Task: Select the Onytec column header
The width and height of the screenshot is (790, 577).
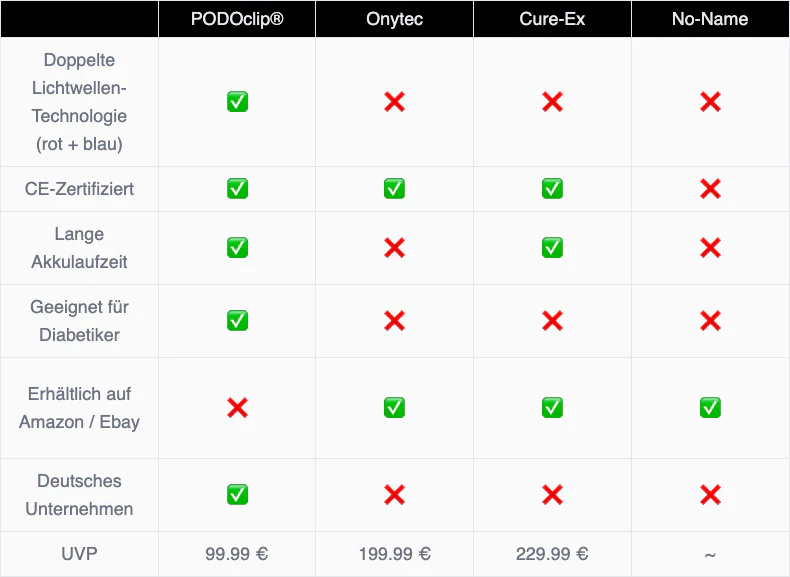Action: tap(395, 19)
